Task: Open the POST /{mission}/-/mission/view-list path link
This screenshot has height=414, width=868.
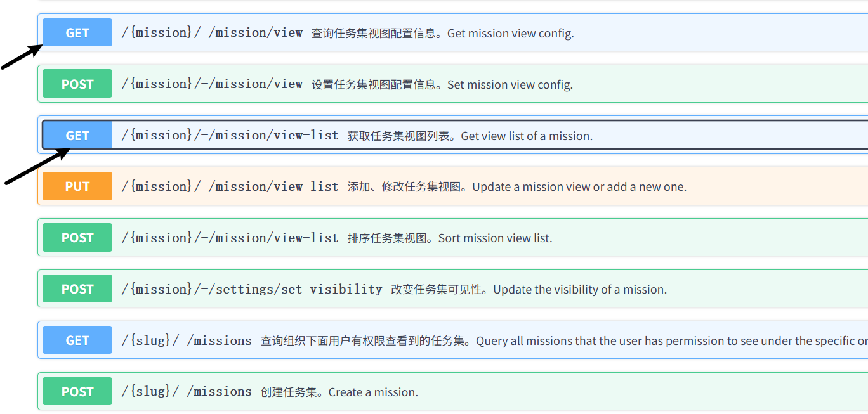Action: click(230, 238)
